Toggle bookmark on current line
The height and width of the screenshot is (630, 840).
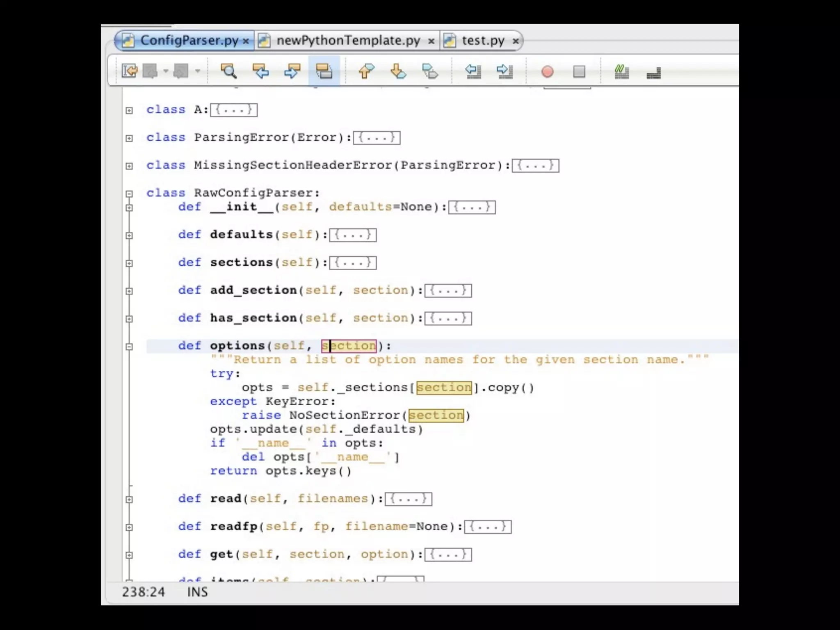pyautogui.click(x=430, y=71)
